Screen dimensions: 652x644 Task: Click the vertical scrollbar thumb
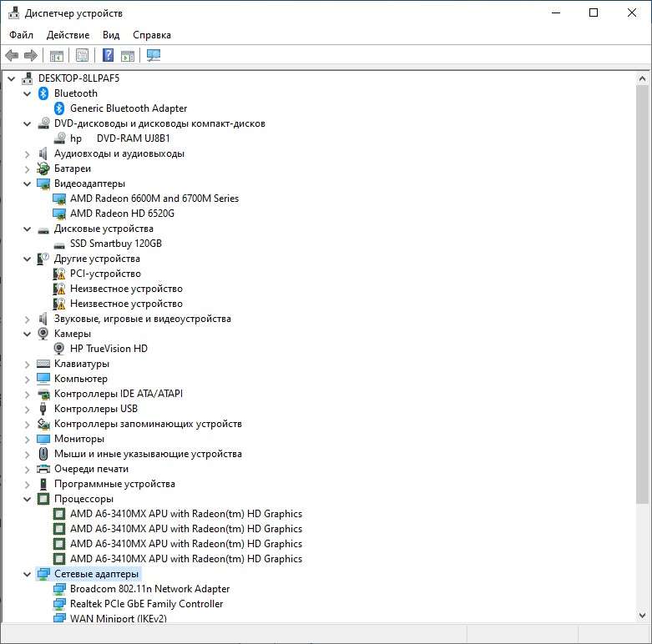tap(642, 294)
